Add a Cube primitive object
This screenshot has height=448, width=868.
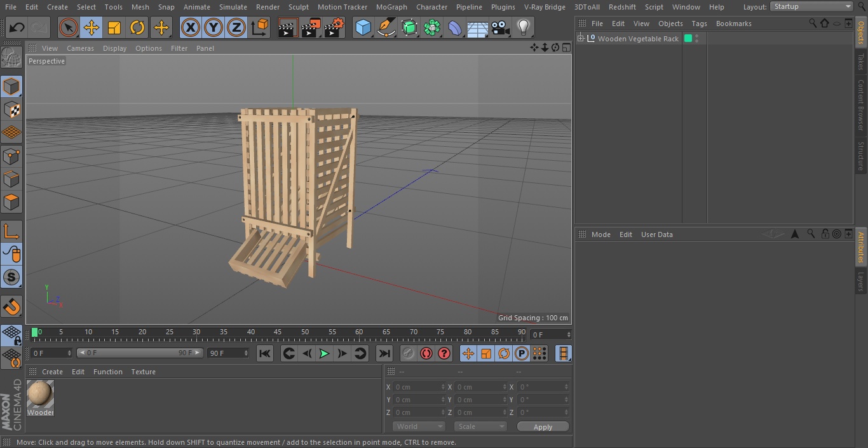tap(363, 28)
